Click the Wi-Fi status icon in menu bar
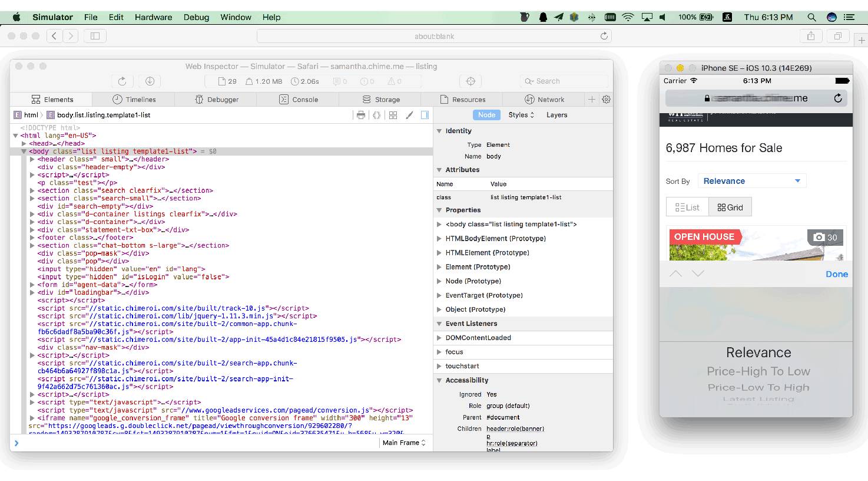The width and height of the screenshot is (868, 481). point(628,17)
